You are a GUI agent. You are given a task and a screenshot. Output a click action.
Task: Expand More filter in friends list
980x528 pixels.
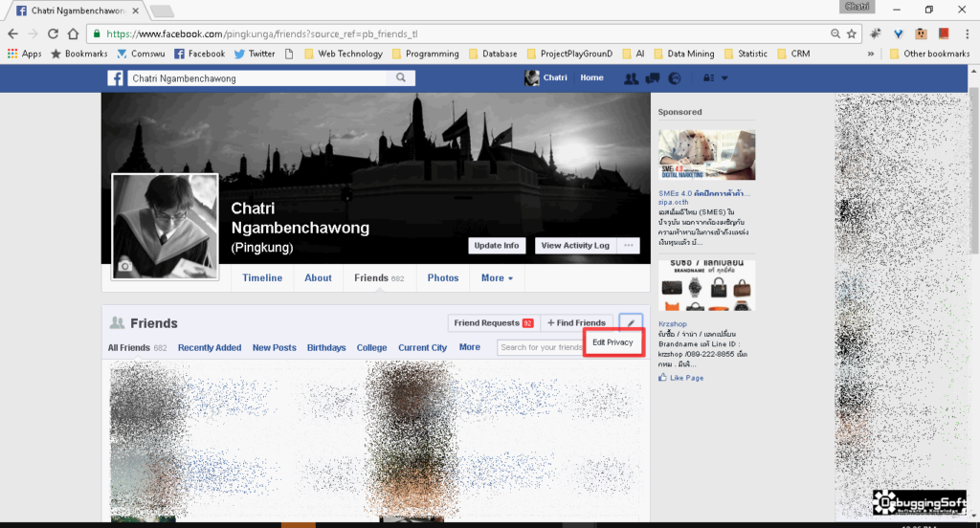tap(469, 347)
